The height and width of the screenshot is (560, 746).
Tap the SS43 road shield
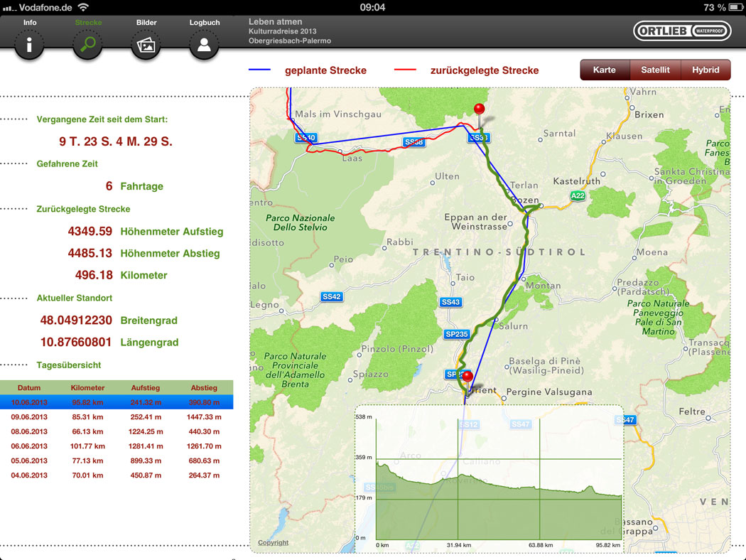[450, 302]
